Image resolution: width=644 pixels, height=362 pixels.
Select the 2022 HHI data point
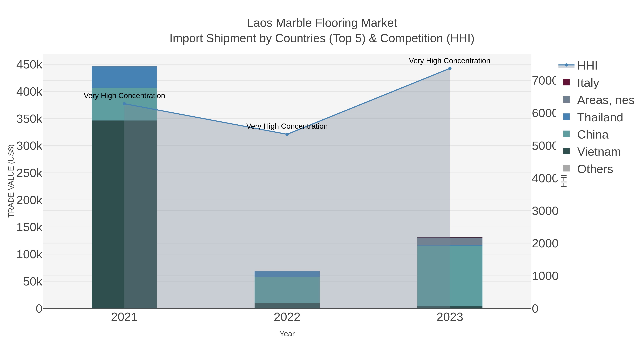(287, 134)
